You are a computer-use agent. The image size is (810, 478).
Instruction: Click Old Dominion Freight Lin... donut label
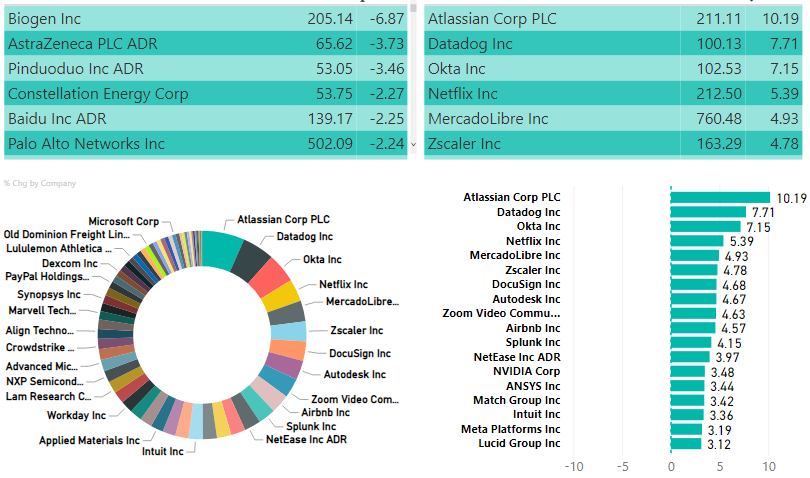point(67,234)
